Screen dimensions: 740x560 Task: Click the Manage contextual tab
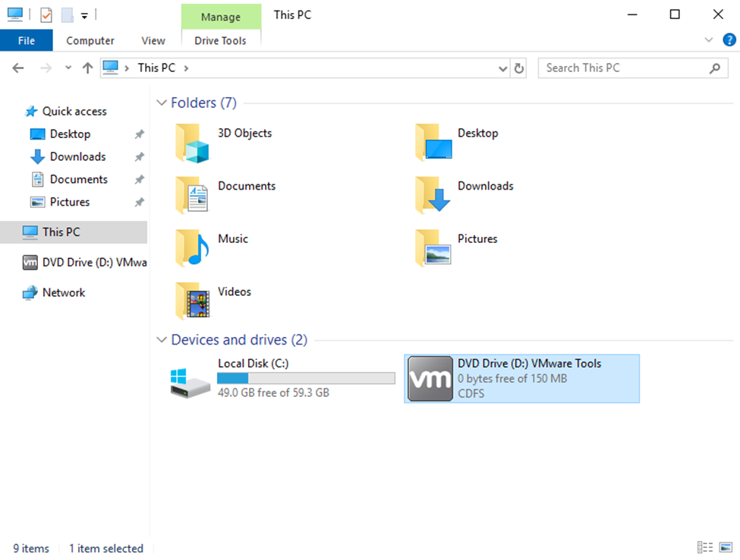coord(220,17)
